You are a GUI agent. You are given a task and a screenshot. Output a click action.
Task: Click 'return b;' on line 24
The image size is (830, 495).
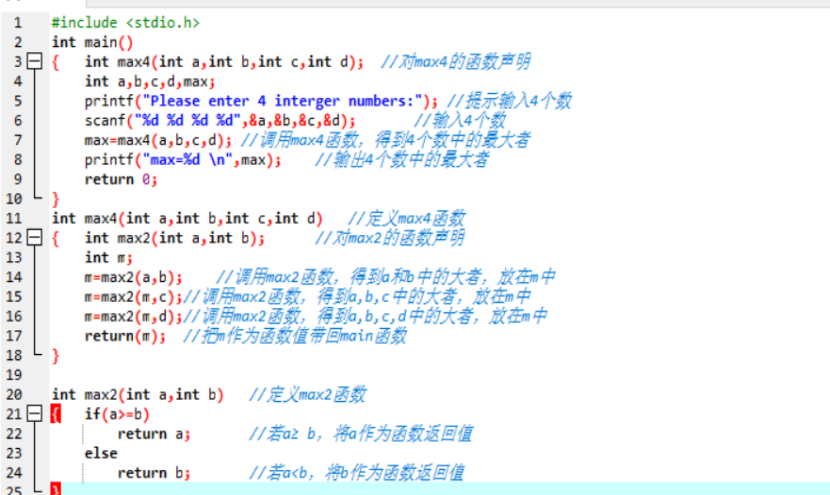coord(154,473)
